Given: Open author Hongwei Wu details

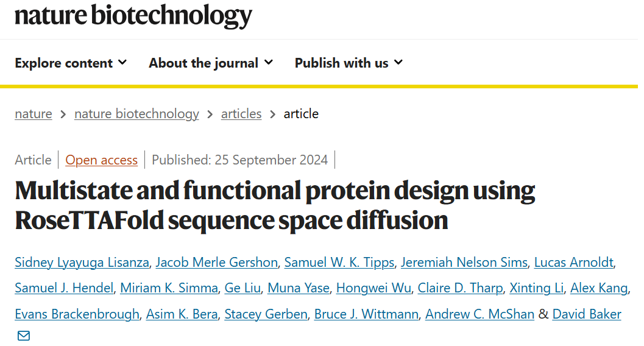Looking at the screenshot, I should pyautogui.click(x=373, y=288).
